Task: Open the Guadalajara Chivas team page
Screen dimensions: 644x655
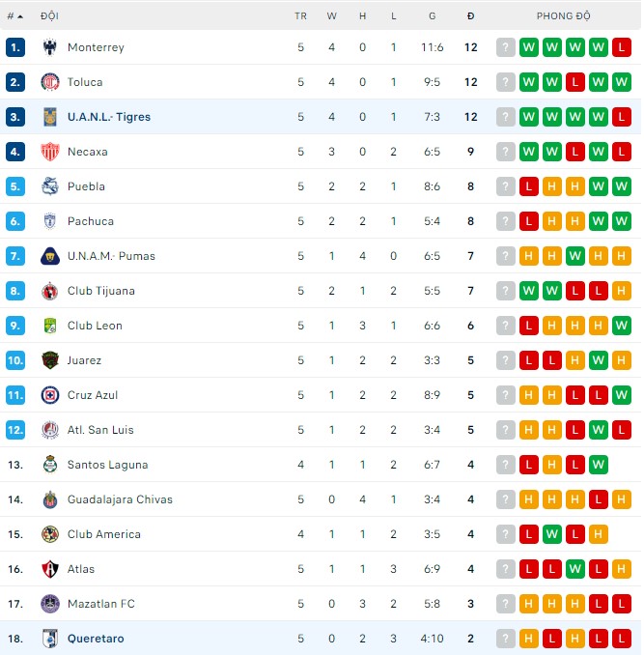Action: coord(120,499)
